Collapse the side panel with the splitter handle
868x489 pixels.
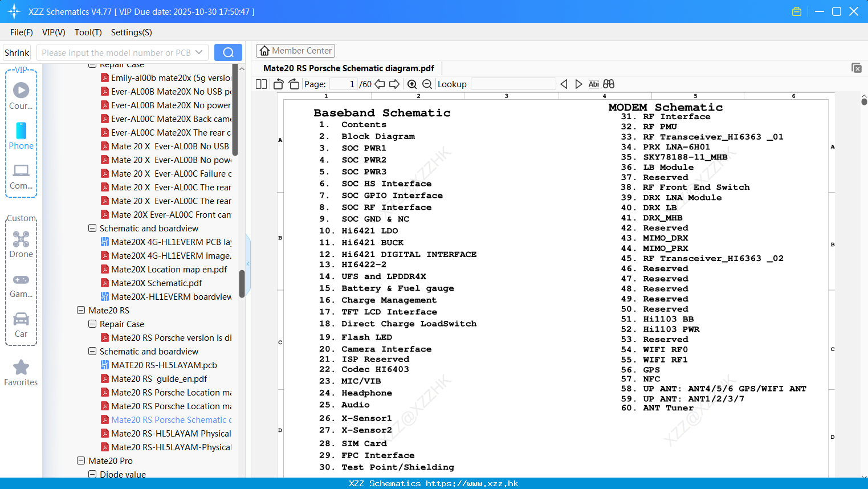[x=248, y=263]
